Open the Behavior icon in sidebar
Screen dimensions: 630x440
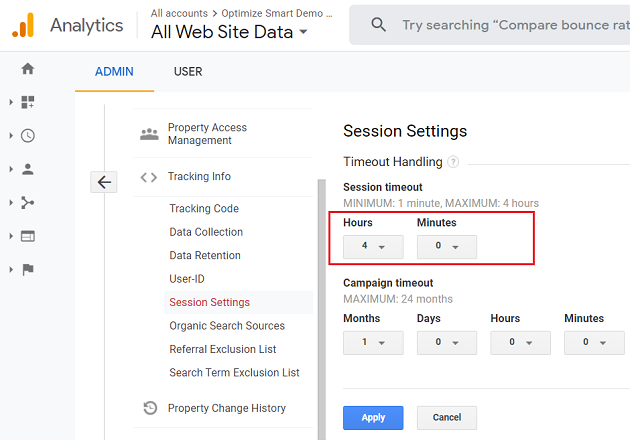[28, 236]
